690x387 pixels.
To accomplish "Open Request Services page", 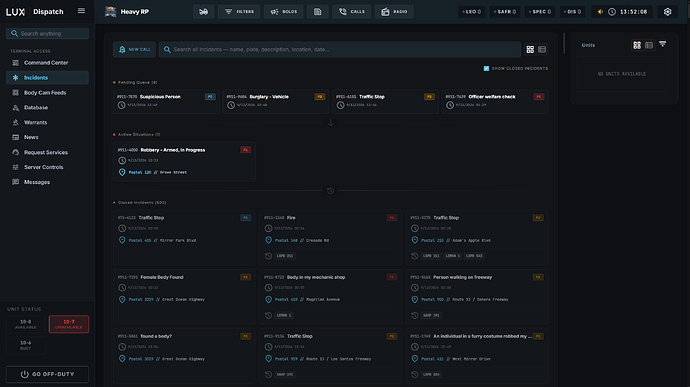I will tap(48, 152).
